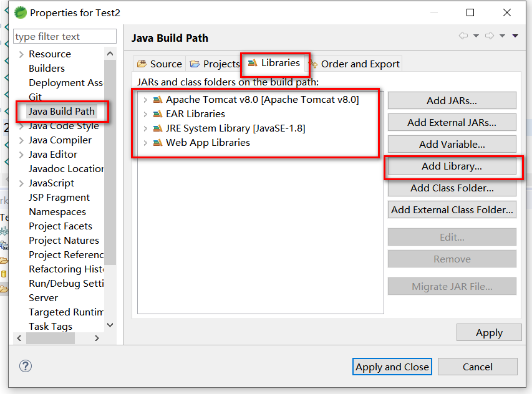This screenshot has width=532, height=394.
Task: Click Apply and Close button
Action: 392,367
